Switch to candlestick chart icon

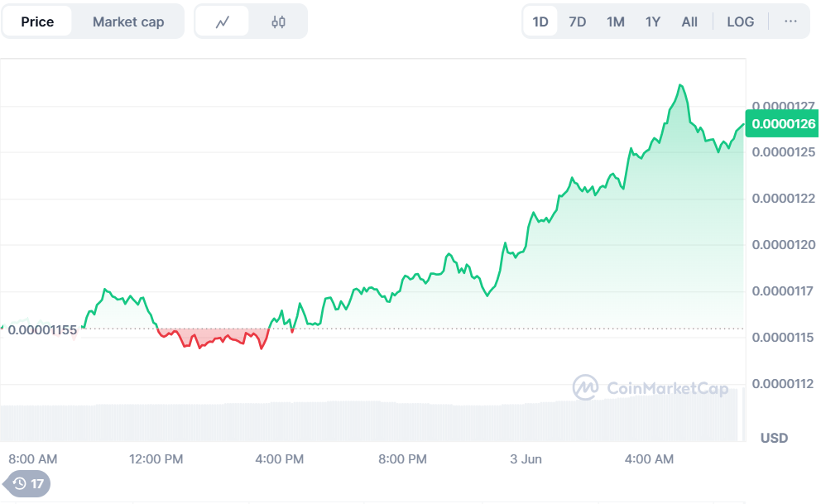pyautogui.click(x=278, y=22)
